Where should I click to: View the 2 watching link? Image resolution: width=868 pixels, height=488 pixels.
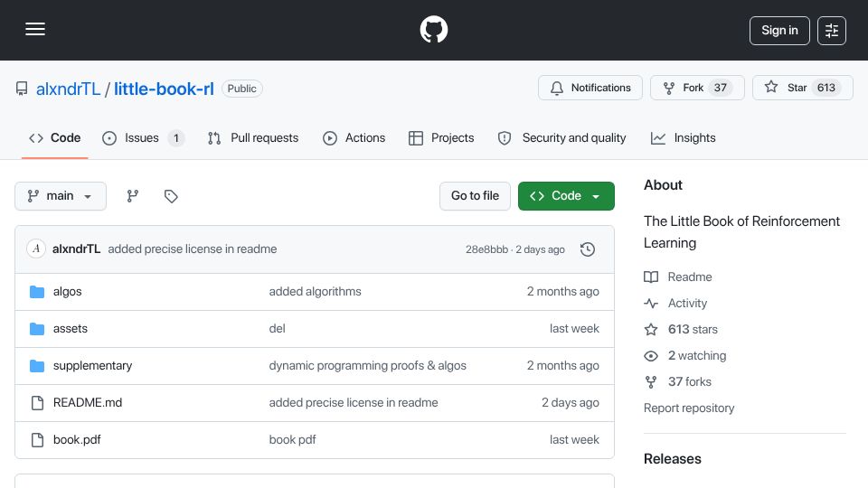685,356
